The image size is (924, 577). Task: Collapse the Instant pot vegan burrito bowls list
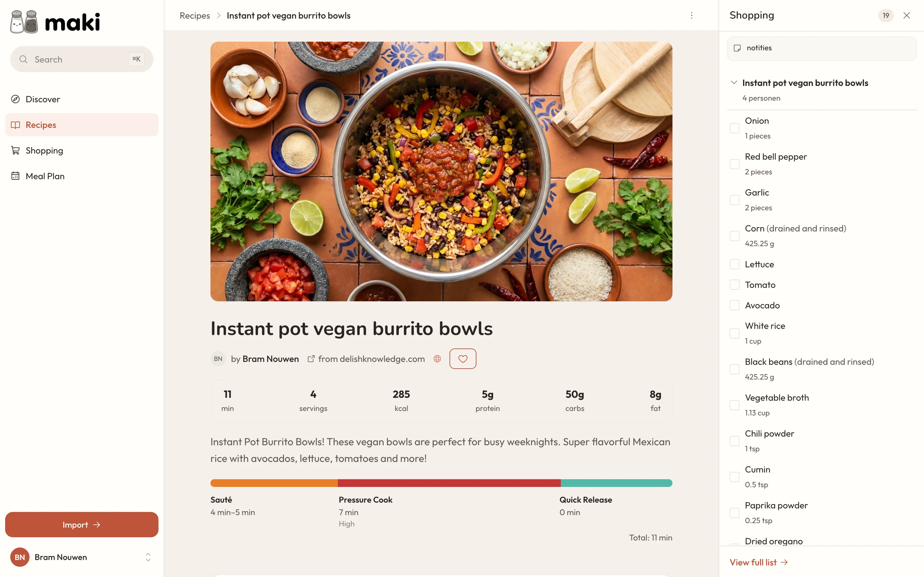(733, 82)
